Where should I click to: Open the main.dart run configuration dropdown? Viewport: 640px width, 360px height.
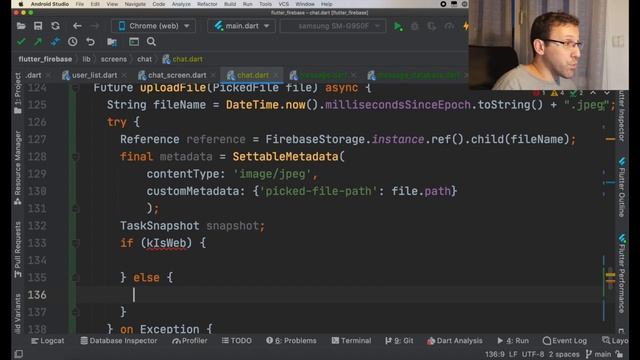[242, 26]
